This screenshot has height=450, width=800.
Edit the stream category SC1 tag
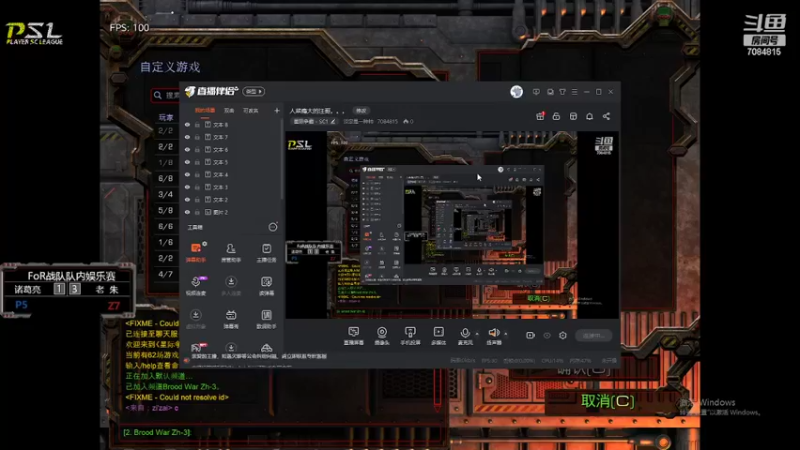tap(314, 121)
